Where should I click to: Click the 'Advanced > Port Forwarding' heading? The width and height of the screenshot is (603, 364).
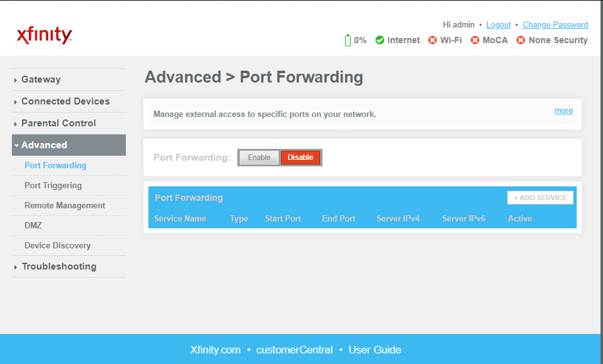point(254,77)
